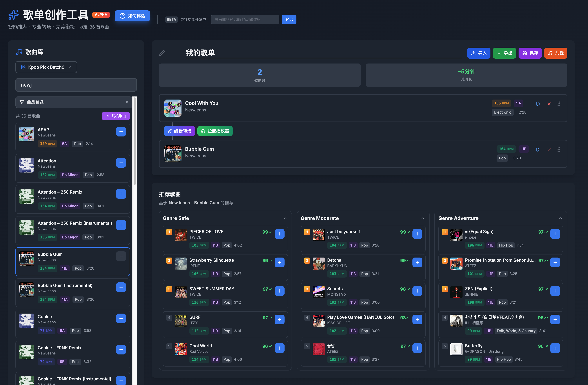This screenshot has width=588, height=385.
Task: Collapse the Genre Adventure section
Action: tap(561, 218)
